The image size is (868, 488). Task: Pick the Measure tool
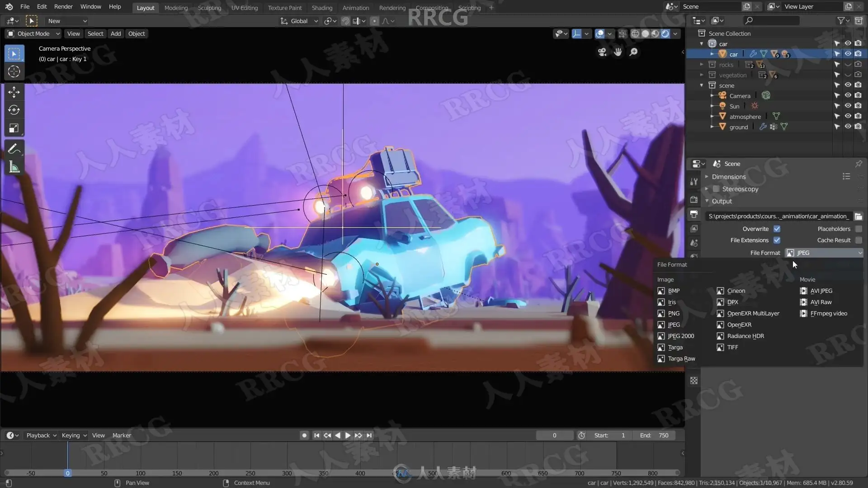pyautogui.click(x=14, y=167)
